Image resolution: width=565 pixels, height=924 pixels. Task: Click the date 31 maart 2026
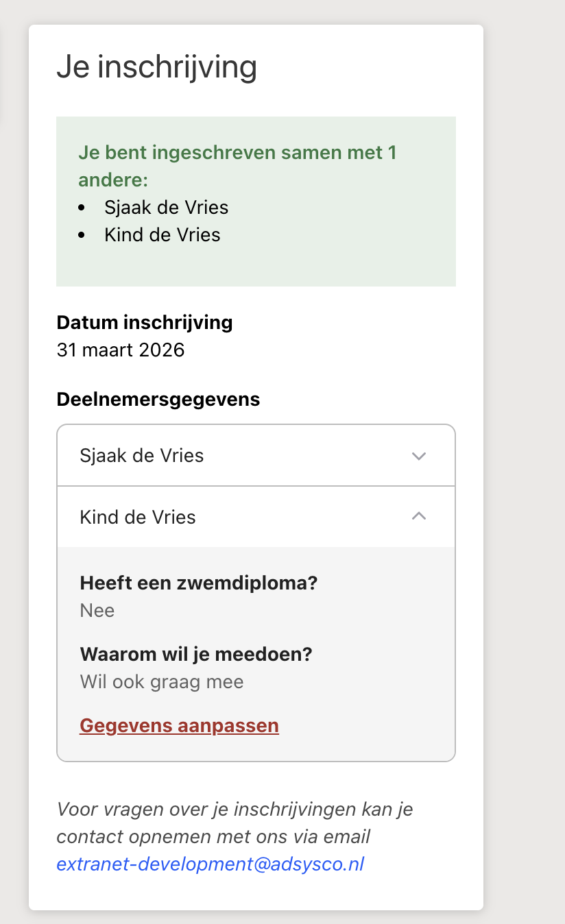pos(121,350)
